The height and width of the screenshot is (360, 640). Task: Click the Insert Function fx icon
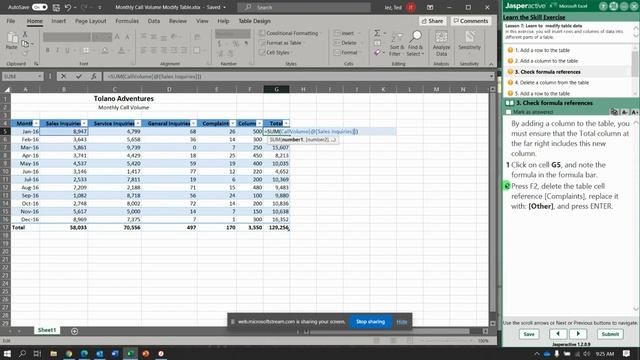point(93,76)
